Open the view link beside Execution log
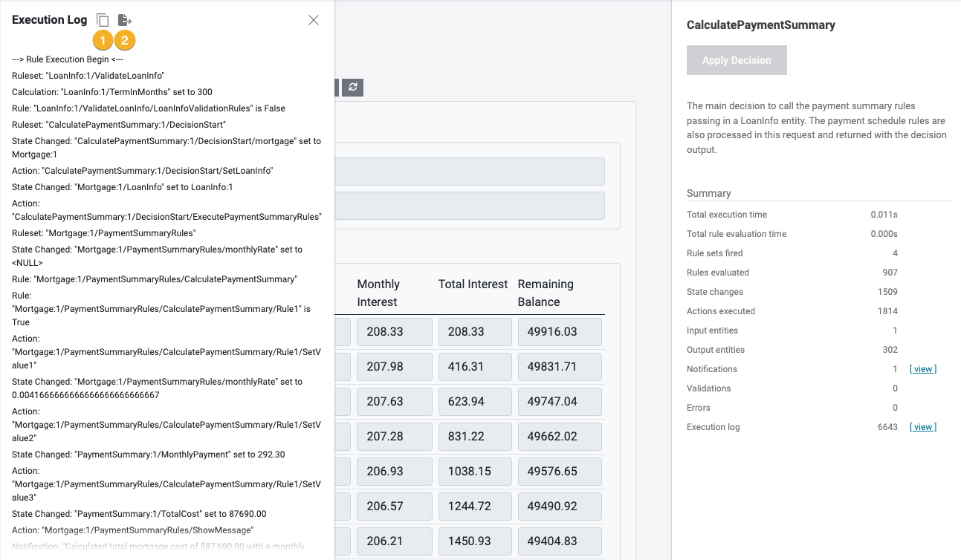The image size is (961, 560). [x=922, y=427]
